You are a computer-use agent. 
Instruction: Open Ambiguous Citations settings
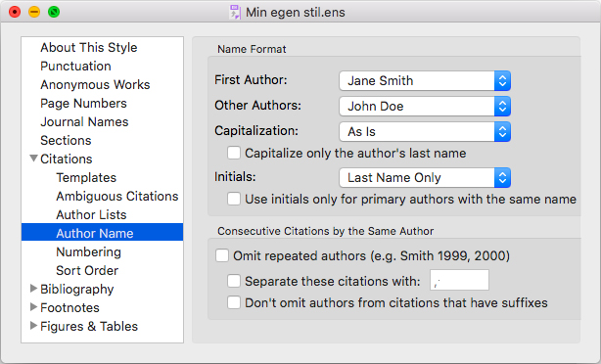click(116, 196)
